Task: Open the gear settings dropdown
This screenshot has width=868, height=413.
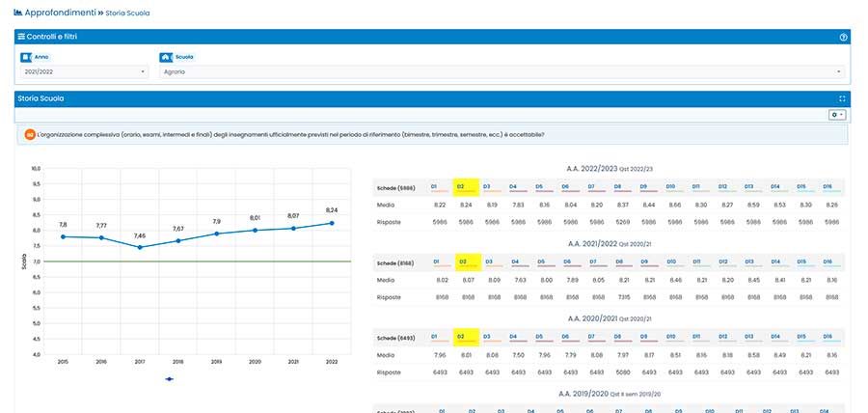Action: [x=837, y=115]
